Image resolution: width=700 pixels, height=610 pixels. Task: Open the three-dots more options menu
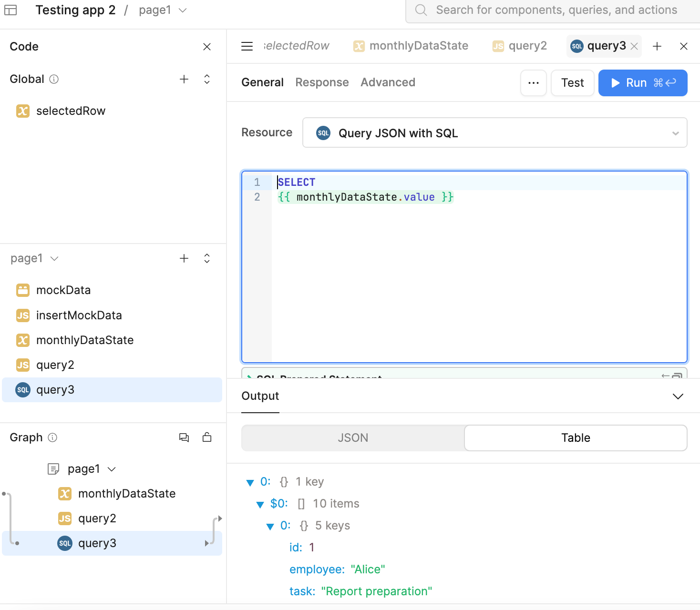click(534, 83)
